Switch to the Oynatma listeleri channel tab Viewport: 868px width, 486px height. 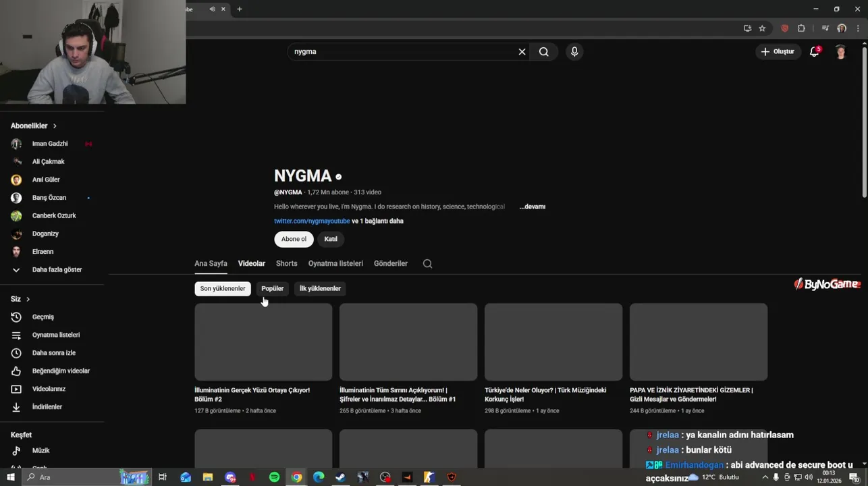[x=335, y=264]
